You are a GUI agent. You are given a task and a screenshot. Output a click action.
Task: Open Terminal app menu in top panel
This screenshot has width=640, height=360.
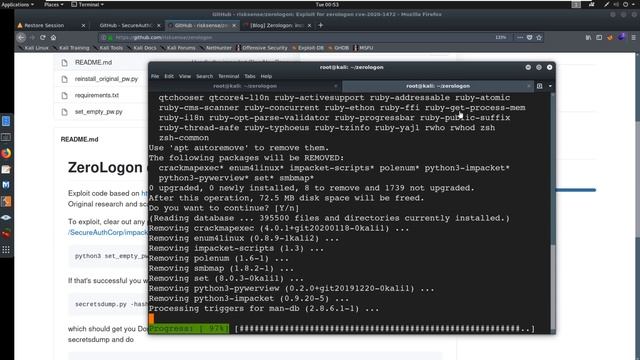87,4
